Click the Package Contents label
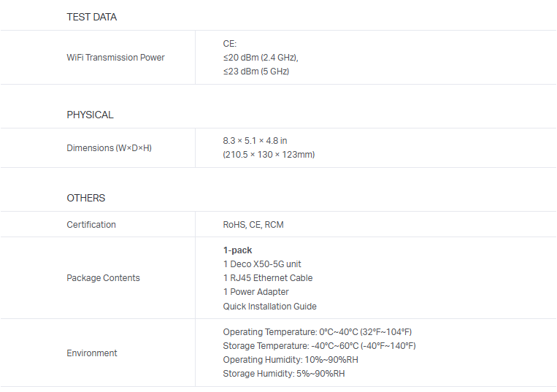Image resolution: width=557 pixels, height=392 pixels. click(103, 278)
